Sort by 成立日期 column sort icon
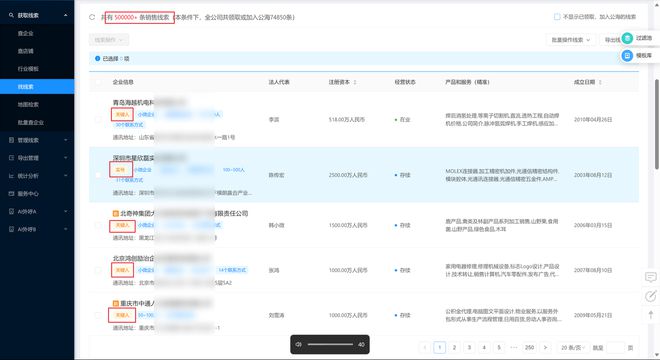Screen dimensions: 660x360 [600, 82]
